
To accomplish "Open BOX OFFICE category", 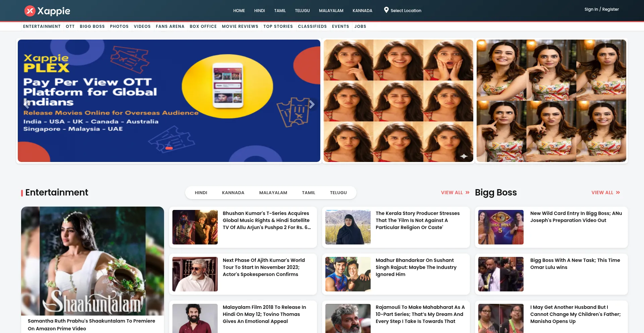I will (x=203, y=26).
